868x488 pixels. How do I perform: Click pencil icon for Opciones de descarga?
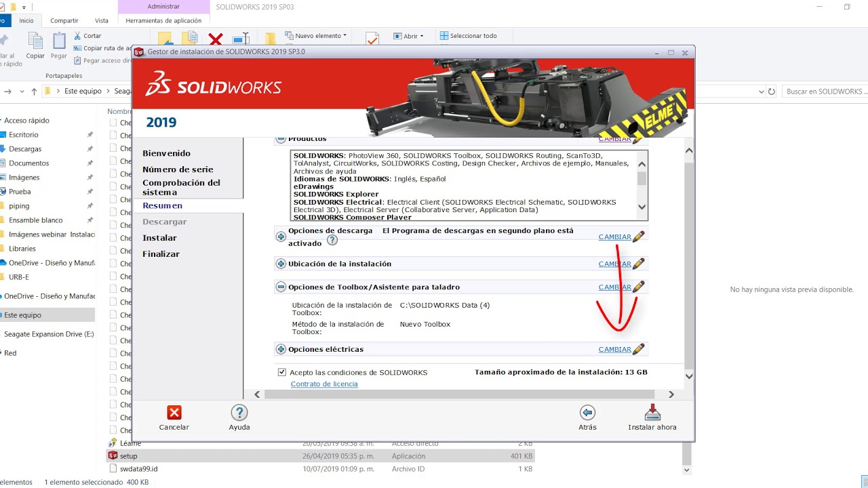[x=638, y=236]
